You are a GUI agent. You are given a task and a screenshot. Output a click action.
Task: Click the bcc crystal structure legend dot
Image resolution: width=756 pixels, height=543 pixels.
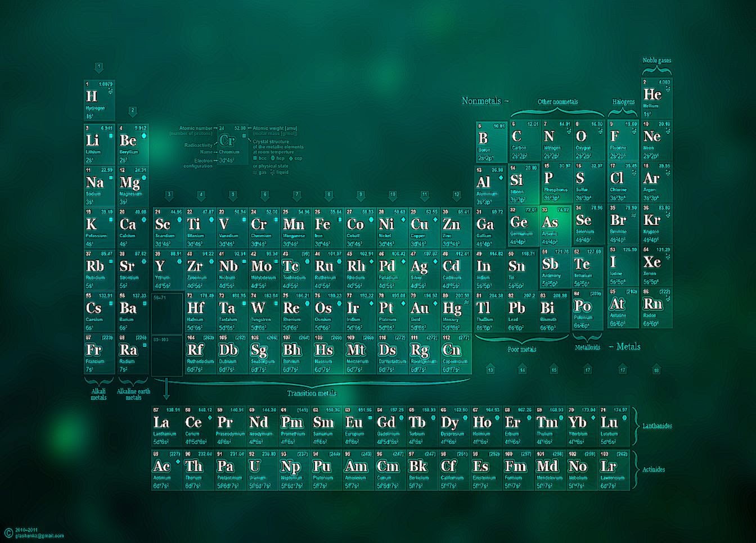pyautogui.click(x=255, y=158)
